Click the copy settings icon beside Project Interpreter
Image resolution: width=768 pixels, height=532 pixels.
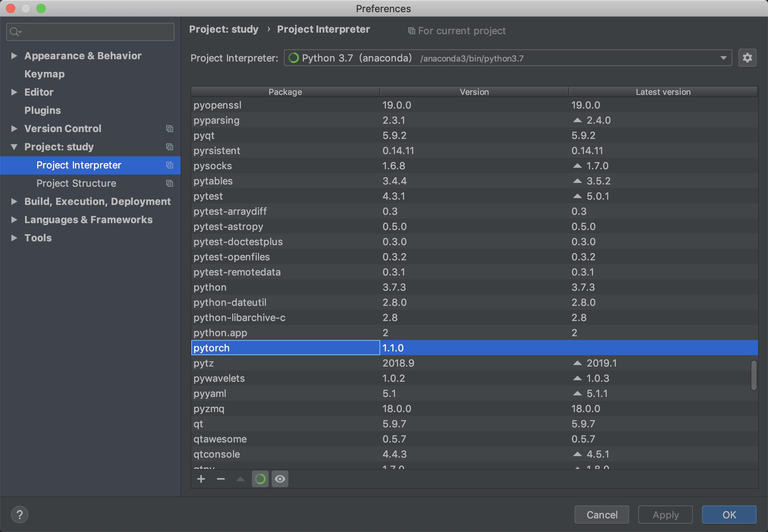(170, 165)
